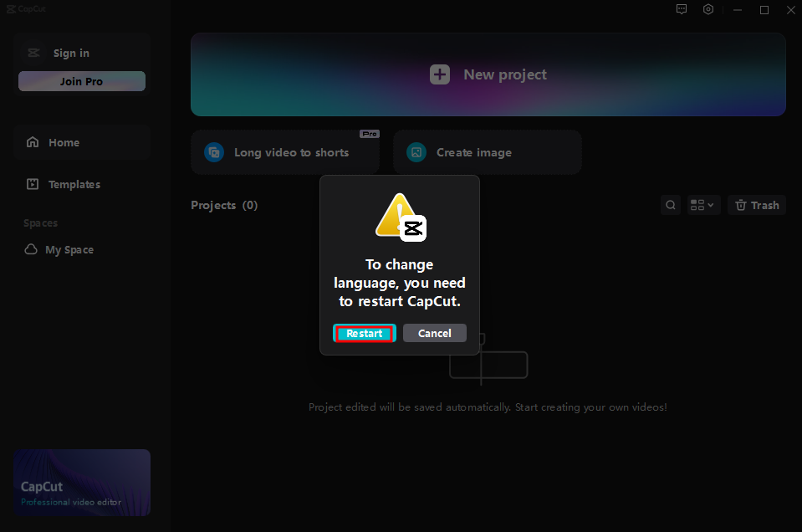Click Cancel in the language dialog
802x532 pixels.
434,333
